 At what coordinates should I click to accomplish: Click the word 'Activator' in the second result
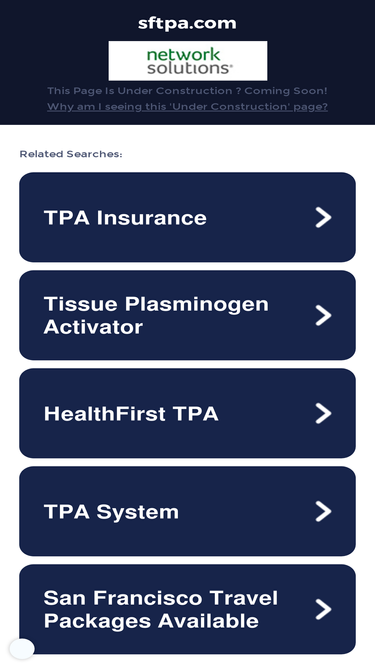[93, 327]
